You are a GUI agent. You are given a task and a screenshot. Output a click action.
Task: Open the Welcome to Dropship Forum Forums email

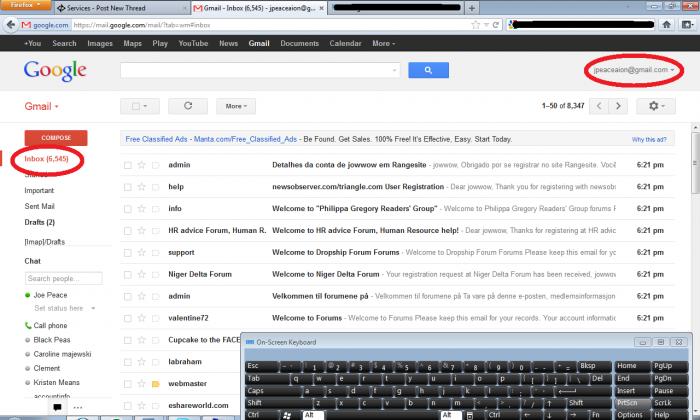click(x=336, y=252)
